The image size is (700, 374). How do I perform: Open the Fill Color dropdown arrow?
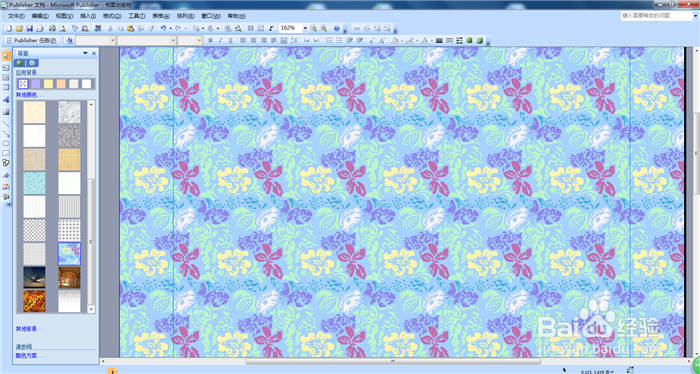click(402, 41)
